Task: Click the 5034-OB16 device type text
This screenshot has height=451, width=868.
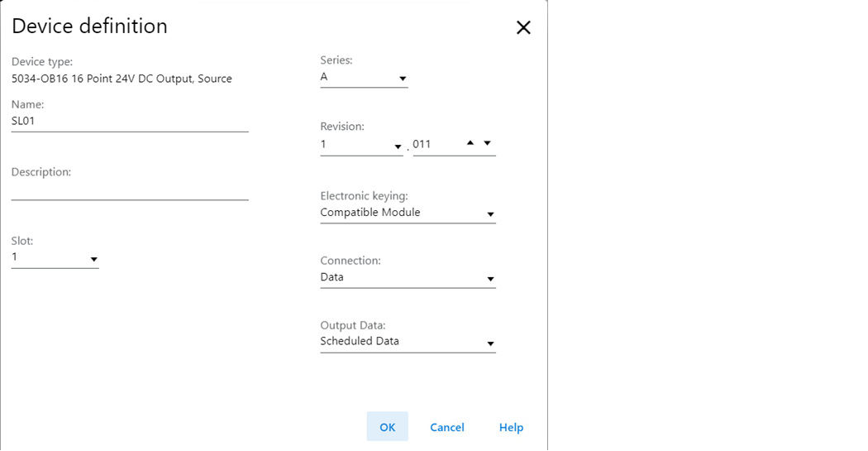Action: (122, 79)
